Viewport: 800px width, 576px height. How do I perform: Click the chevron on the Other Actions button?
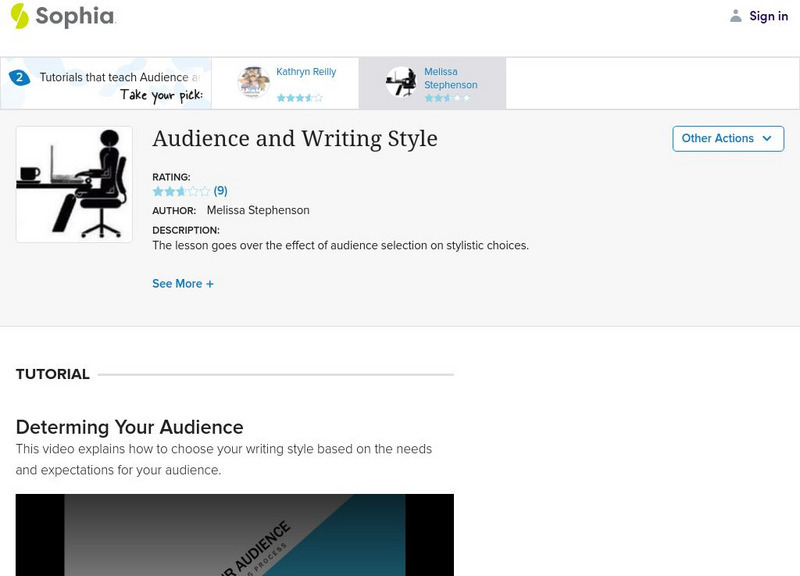tap(767, 139)
